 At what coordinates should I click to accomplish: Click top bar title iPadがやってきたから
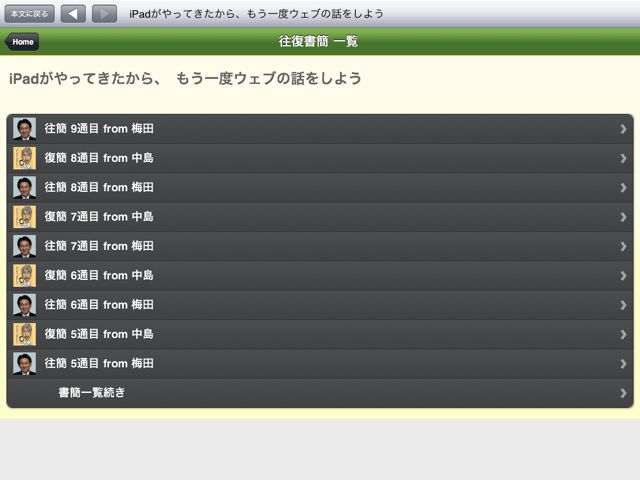tap(256, 14)
